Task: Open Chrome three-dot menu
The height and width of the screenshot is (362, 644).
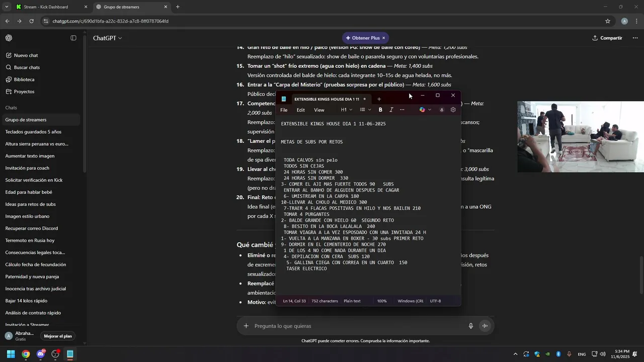Action: point(637,21)
